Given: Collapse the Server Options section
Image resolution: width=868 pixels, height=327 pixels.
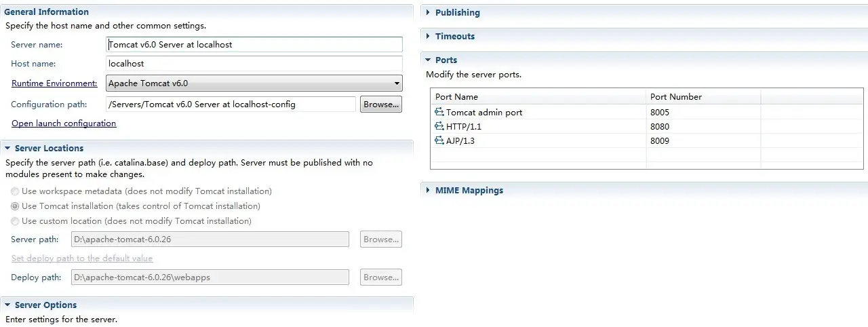Looking at the screenshot, I should click(7, 305).
